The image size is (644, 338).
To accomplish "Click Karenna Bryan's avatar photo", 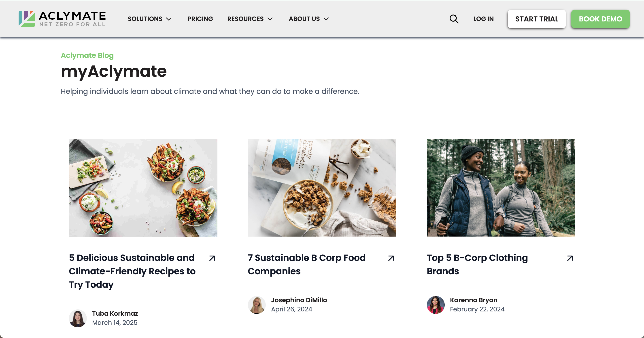I will [x=435, y=304].
